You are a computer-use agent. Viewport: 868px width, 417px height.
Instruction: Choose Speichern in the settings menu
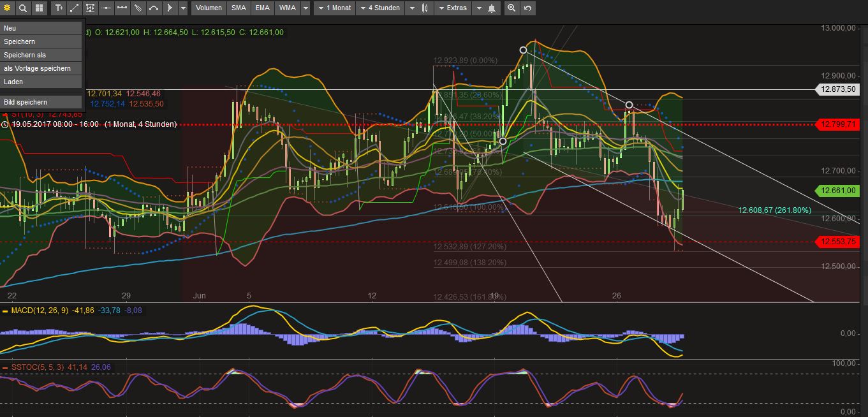click(x=41, y=41)
